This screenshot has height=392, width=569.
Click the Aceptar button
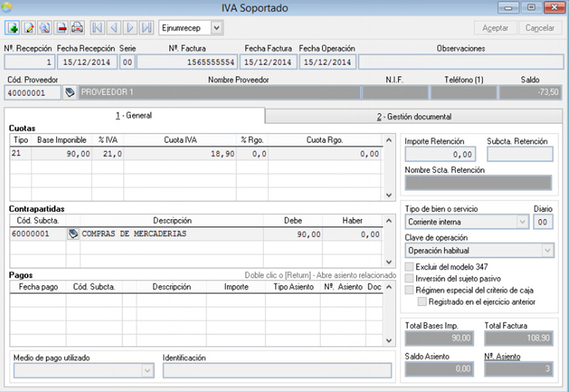coord(495,28)
